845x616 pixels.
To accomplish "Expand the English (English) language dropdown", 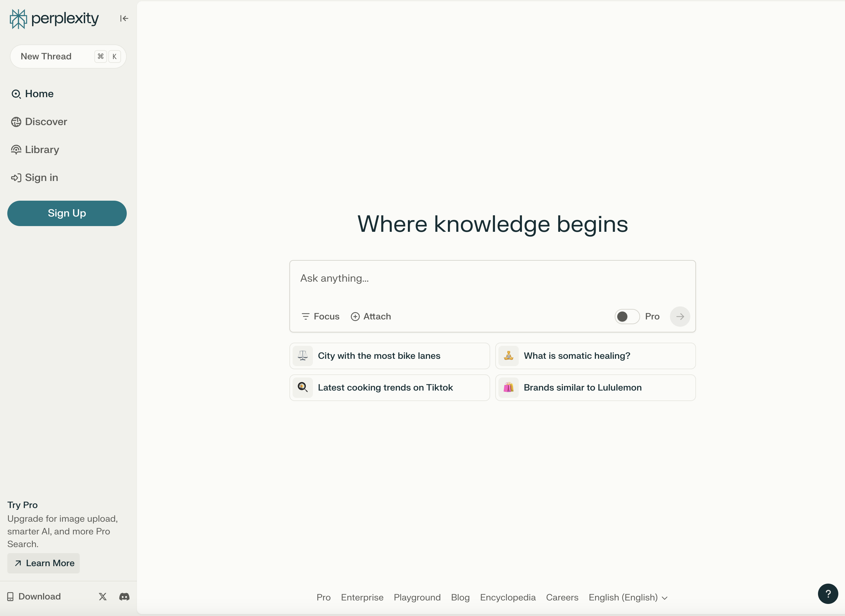I will pyautogui.click(x=628, y=597).
